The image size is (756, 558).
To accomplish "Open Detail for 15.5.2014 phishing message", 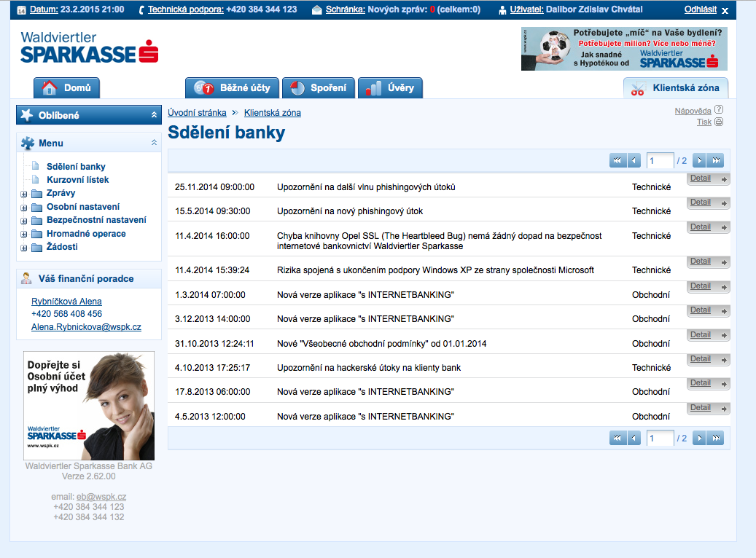I will (708, 203).
